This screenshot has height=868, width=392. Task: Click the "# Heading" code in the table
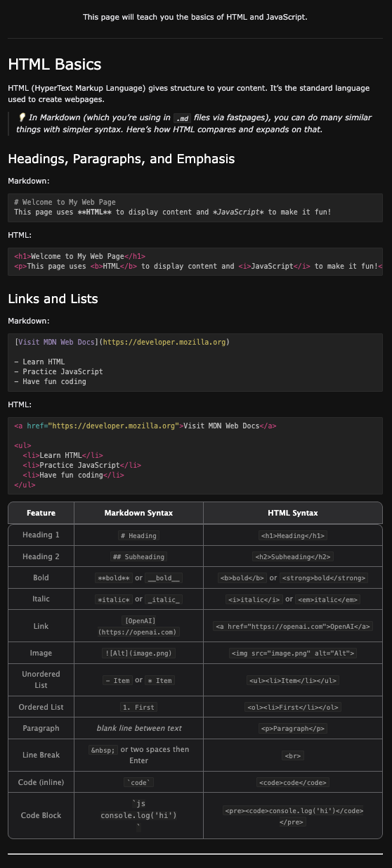click(x=138, y=535)
